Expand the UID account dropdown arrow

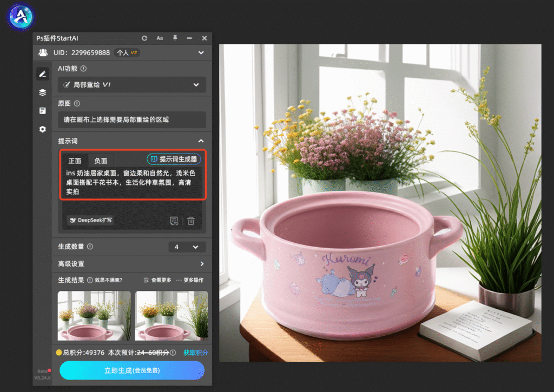[x=201, y=52]
